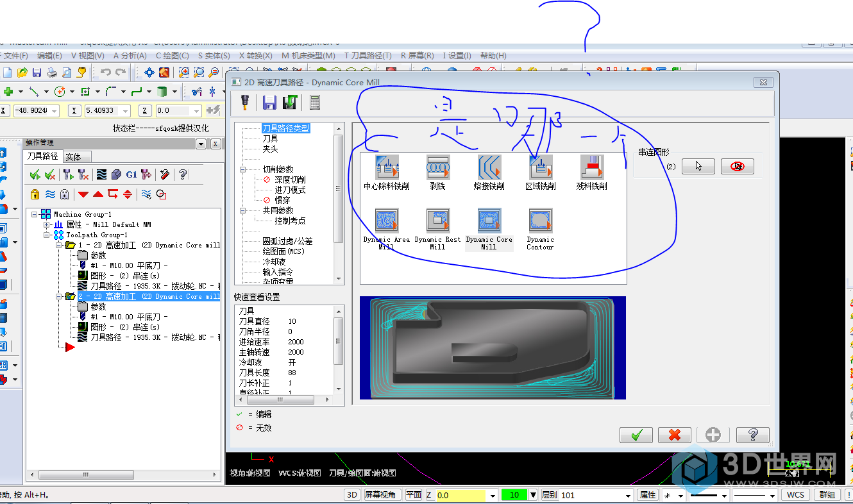853x504 pixels.
Task: Click the ghost toggle posting icon
Action: (64, 194)
